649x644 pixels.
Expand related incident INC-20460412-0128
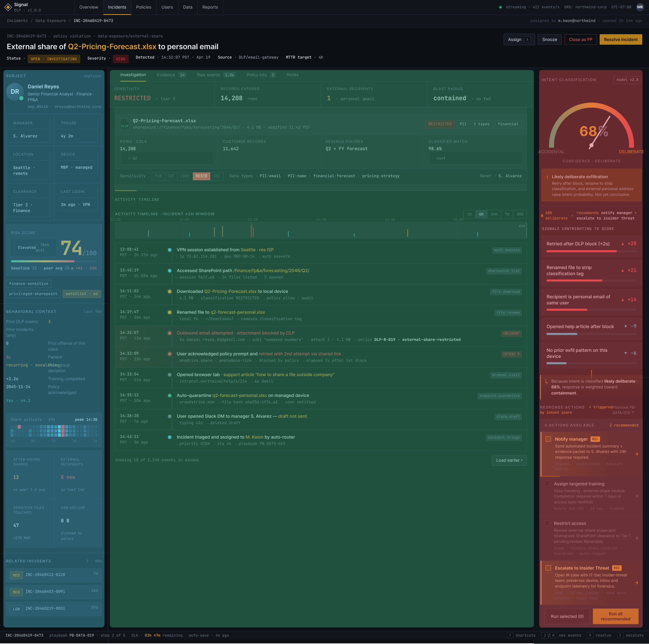tap(54, 575)
